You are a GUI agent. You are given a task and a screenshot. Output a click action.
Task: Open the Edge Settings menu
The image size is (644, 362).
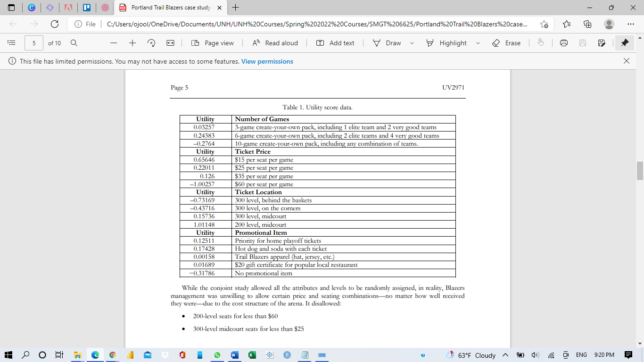630,24
